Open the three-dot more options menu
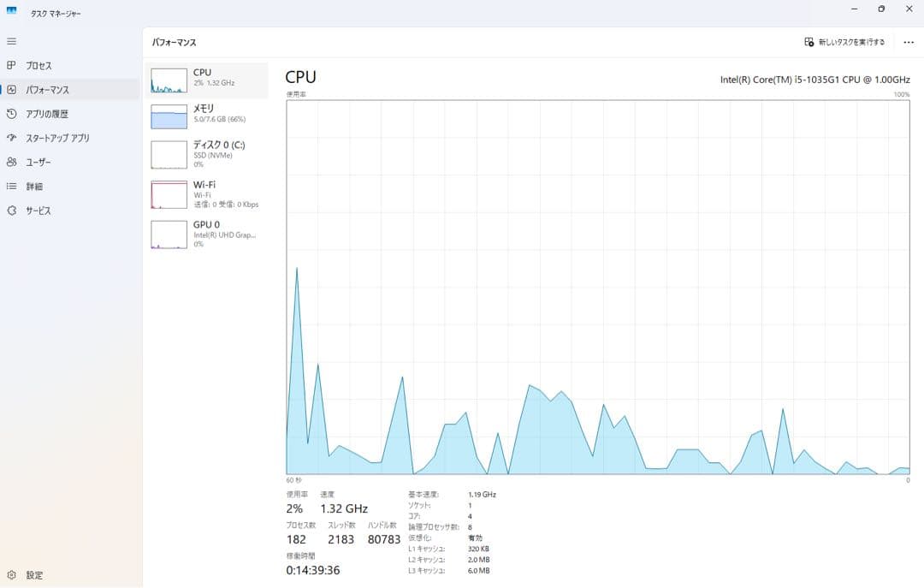Viewport: 924px width, 588px height. point(908,42)
